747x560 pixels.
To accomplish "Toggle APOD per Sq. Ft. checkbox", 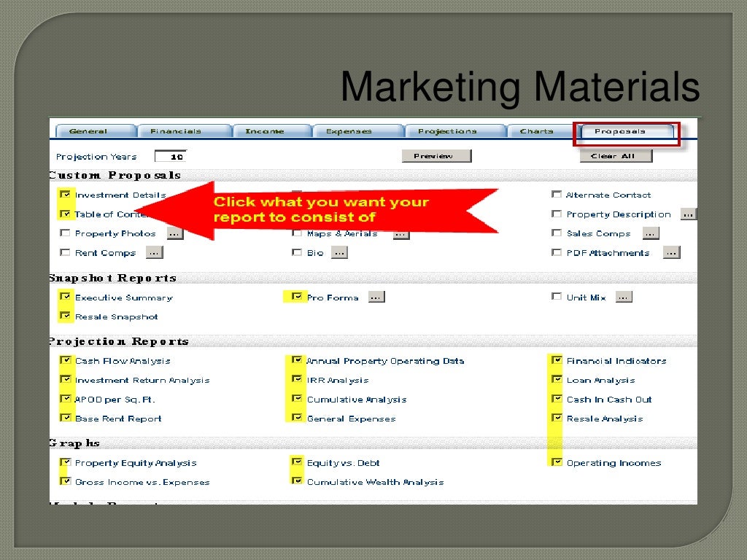I will click(x=65, y=399).
